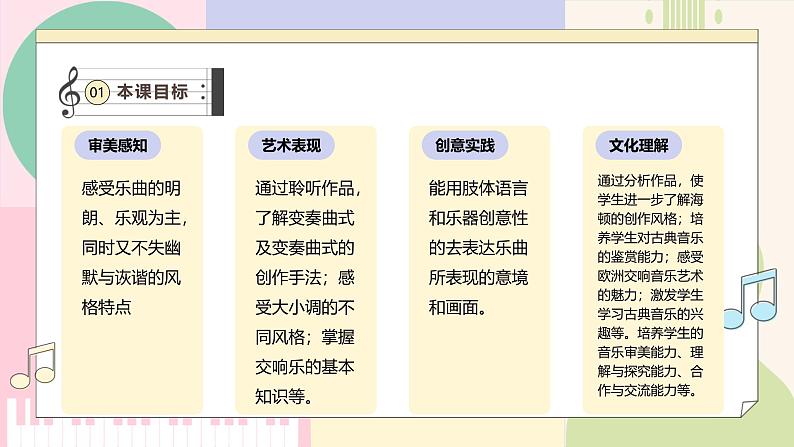Screen dimensions: 794x447
Task: Click the 创意实践 label pill
Action: click(x=465, y=145)
